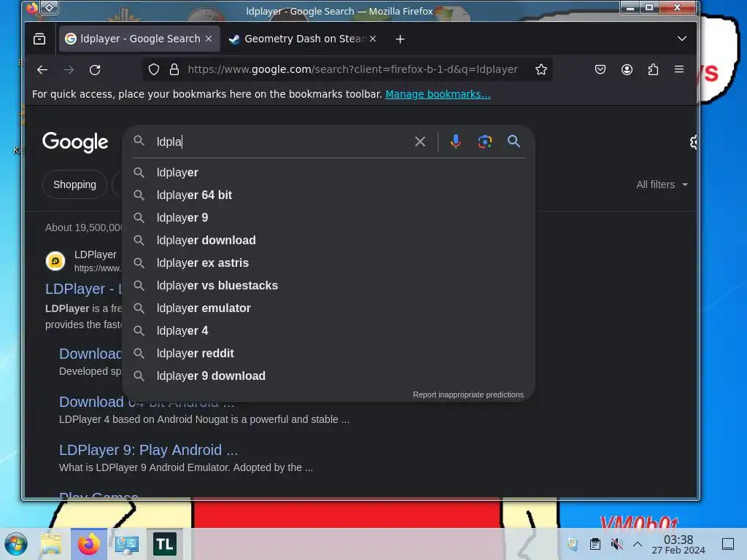The image size is (747, 560).
Task: Select the Shopping filter chip
Action: pos(75,184)
